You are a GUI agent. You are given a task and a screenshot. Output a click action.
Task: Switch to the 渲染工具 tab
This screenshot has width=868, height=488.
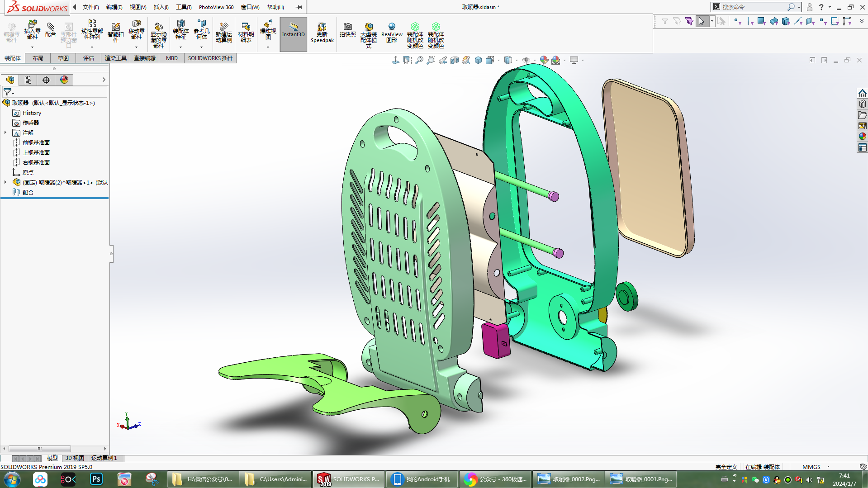(116, 58)
